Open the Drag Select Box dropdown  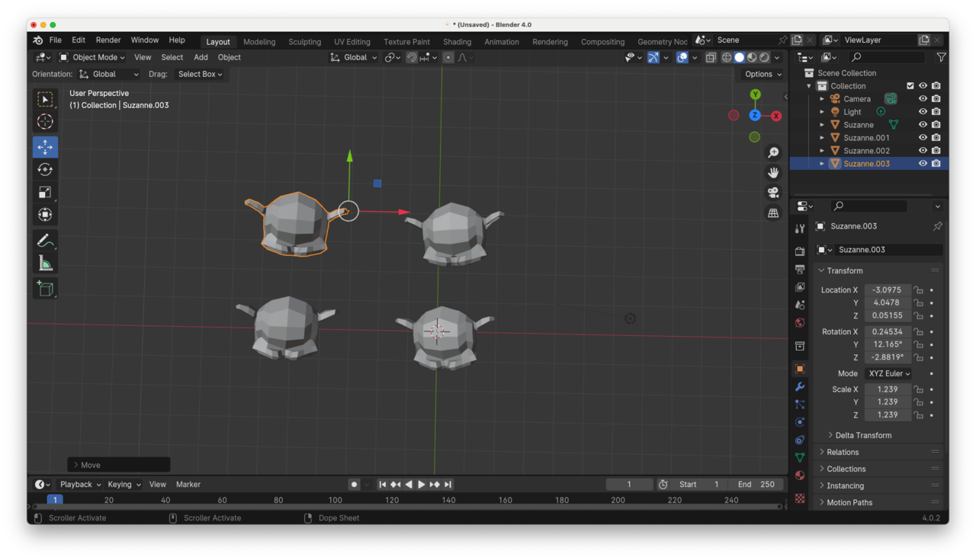point(200,74)
